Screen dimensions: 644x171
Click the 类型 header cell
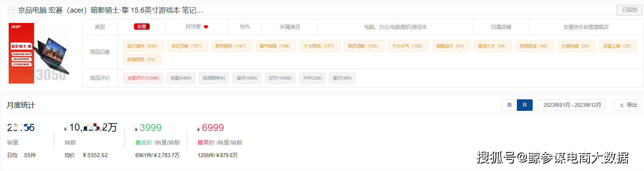pos(100,27)
